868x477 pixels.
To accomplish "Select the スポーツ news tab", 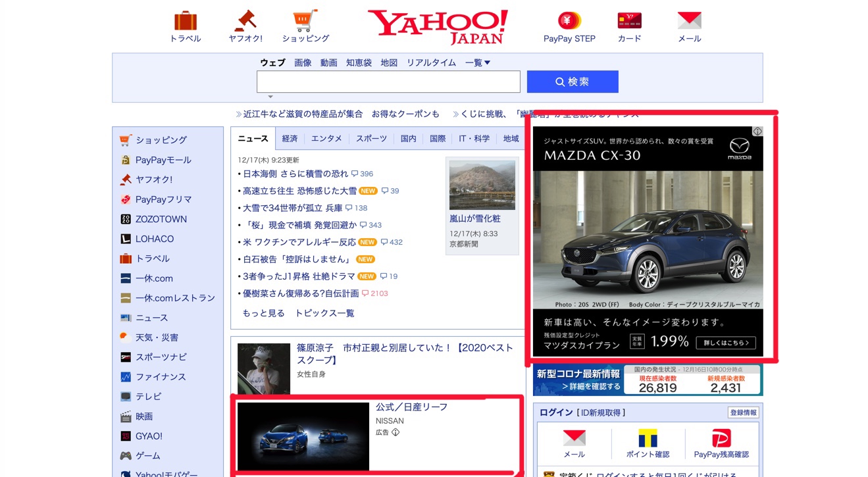I will tap(371, 139).
